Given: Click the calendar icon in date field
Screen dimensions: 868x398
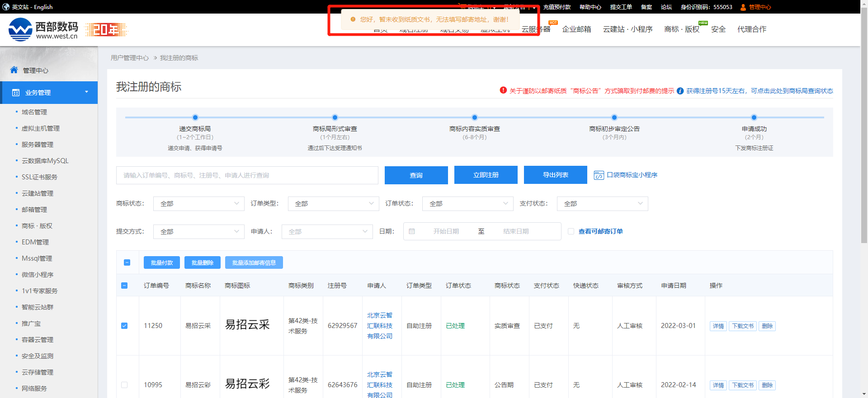Looking at the screenshot, I should 412,231.
